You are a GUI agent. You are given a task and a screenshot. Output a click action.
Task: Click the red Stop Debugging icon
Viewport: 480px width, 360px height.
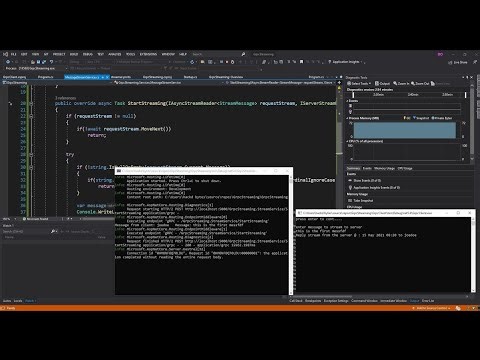point(227,62)
